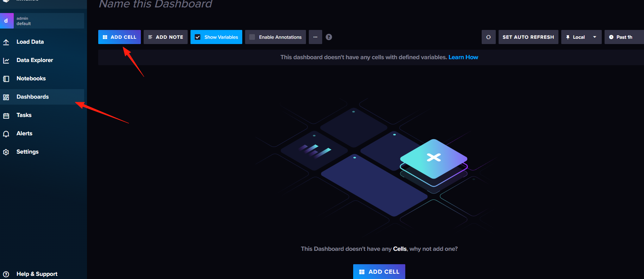Open Load Data in sidebar
Screen dimensions: 644x279
(42, 42)
